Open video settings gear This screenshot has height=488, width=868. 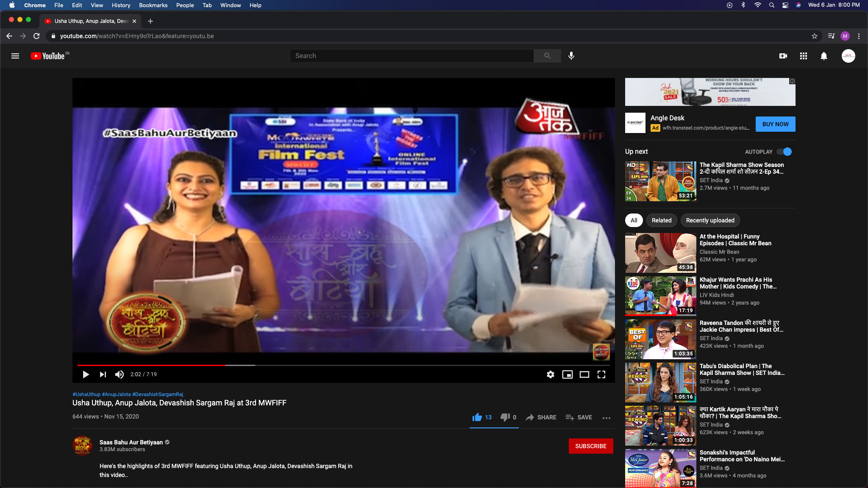click(x=551, y=374)
